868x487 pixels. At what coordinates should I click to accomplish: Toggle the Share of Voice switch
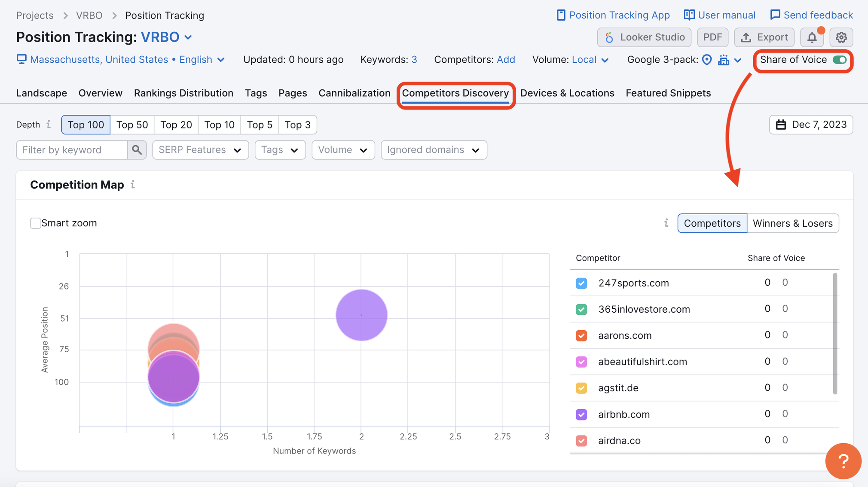[839, 60]
